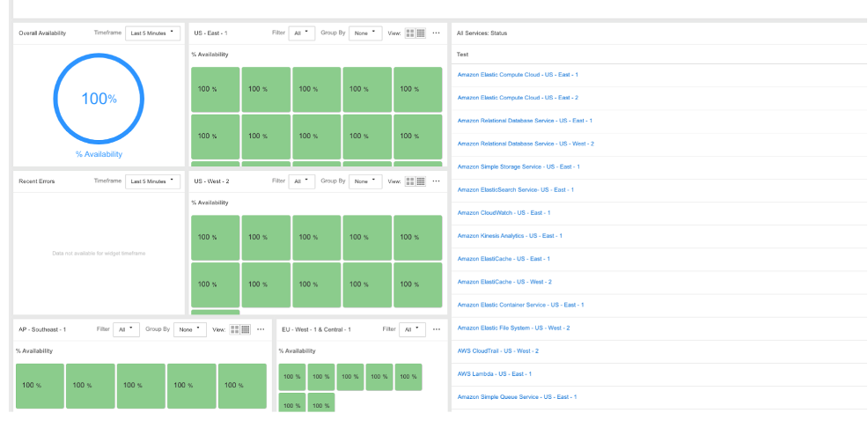Viewport: 868px width, 428px height.
Task: Open Amazon Relational Database Service - US - West - 2
Action: [526, 144]
